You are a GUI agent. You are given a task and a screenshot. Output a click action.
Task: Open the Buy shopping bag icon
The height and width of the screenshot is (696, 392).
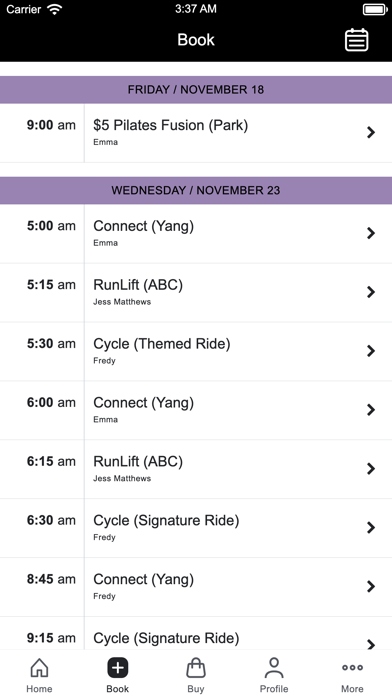point(196,668)
